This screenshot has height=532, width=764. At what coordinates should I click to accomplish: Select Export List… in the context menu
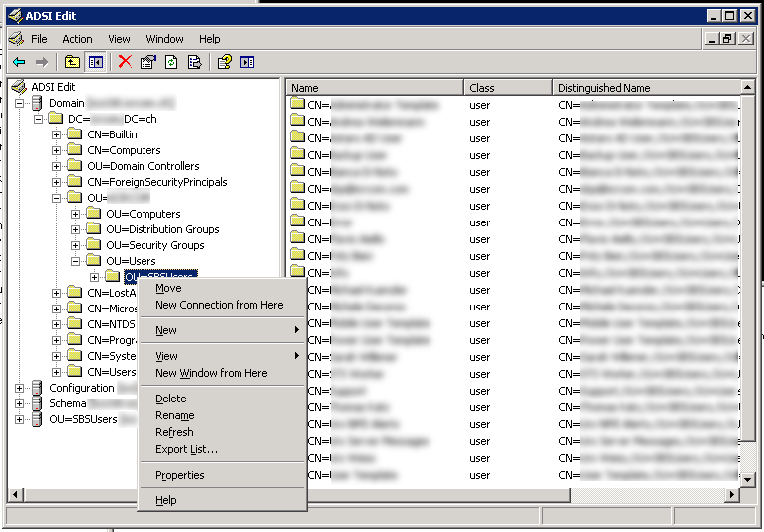186,449
